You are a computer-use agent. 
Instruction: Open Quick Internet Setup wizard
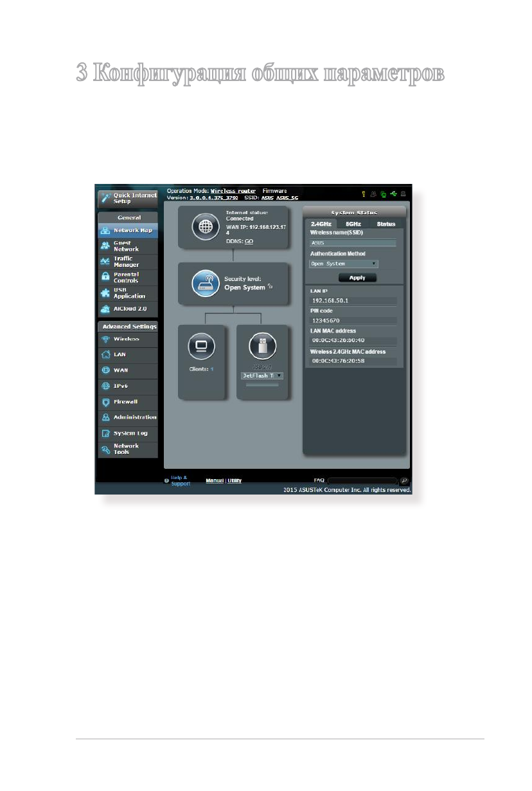click(127, 198)
